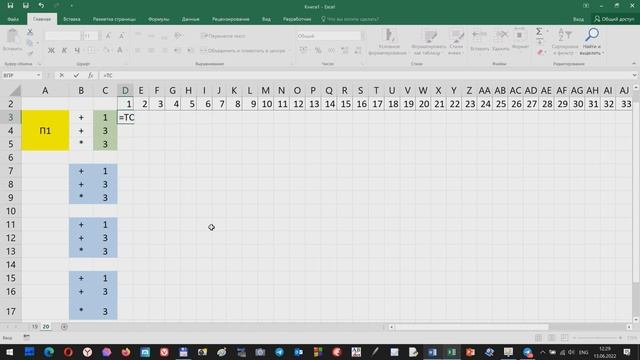Click the Select All corner triangle
640x360 pixels.
click(15, 90)
